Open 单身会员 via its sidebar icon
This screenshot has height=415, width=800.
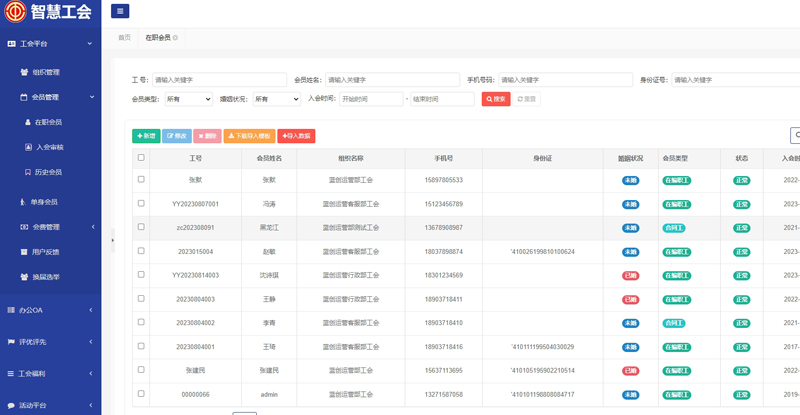tap(23, 202)
